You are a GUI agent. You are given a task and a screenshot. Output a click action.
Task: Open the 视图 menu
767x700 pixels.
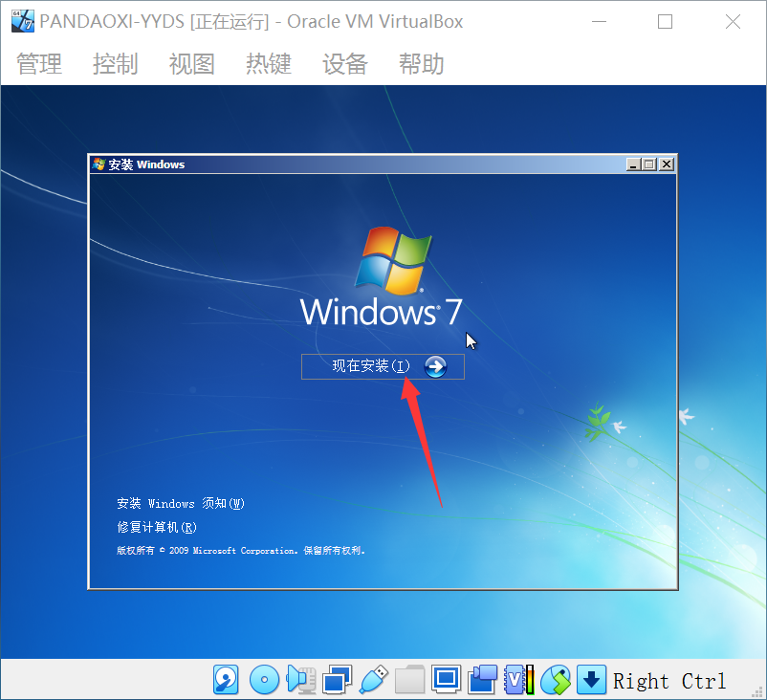[x=191, y=64]
